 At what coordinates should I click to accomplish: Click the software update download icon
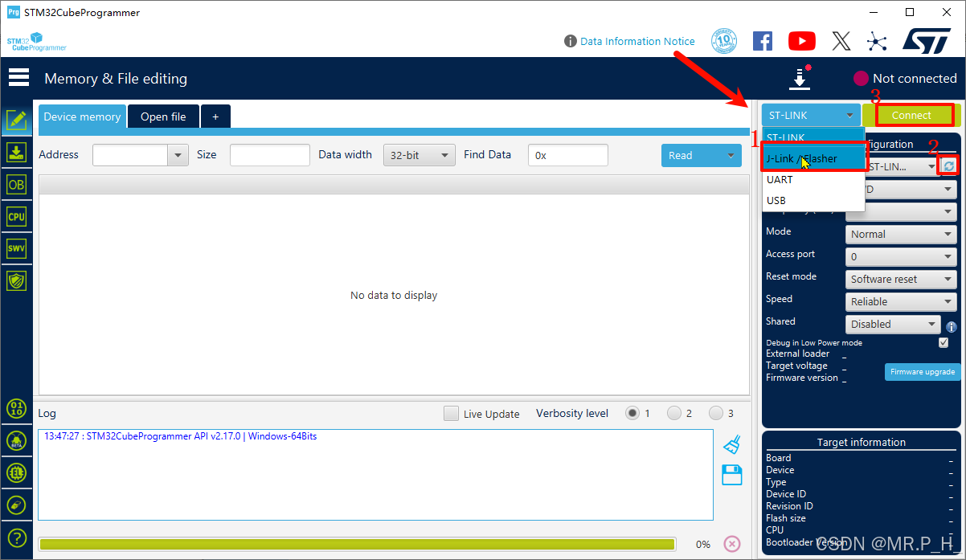(x=800, y=78)
